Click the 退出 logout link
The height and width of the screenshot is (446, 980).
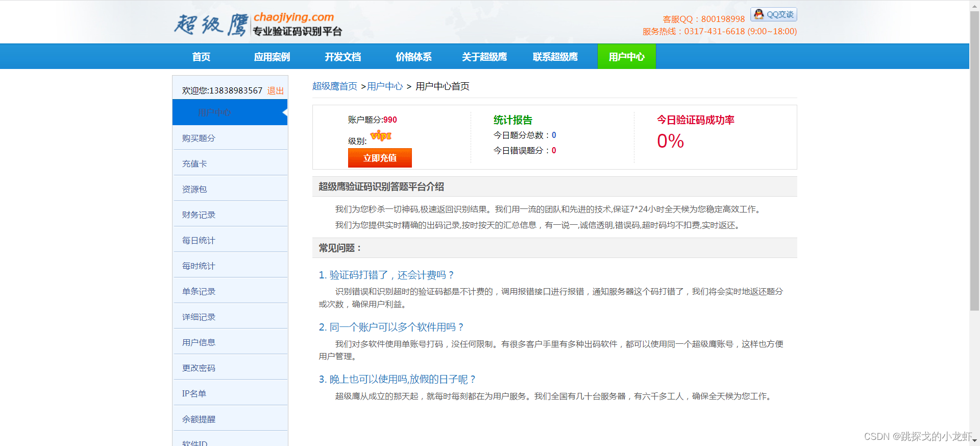tap(276, 90)
